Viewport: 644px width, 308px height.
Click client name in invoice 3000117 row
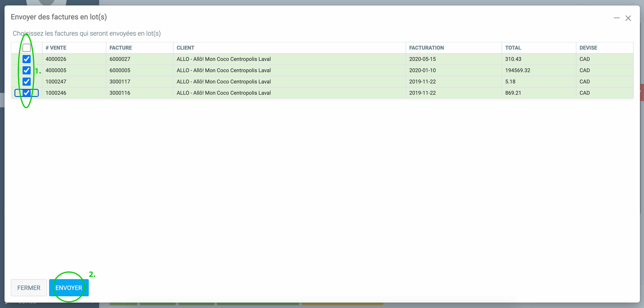click(x=224, y=82)
